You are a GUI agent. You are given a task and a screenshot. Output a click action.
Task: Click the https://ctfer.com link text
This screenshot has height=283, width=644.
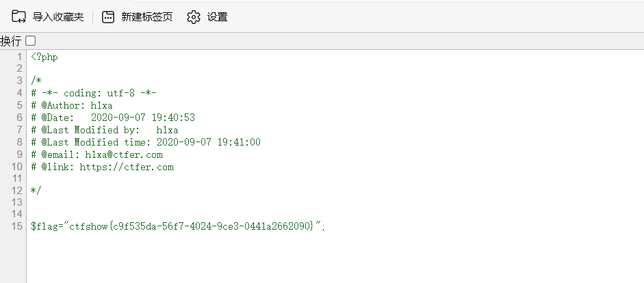pyautogui.click(x=127, y=167)
